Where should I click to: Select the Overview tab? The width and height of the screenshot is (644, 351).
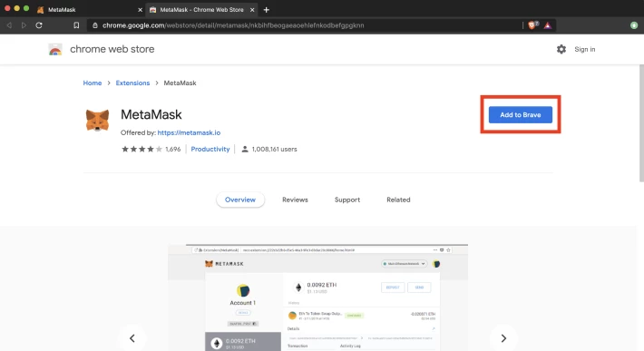[x=240, y=200]
